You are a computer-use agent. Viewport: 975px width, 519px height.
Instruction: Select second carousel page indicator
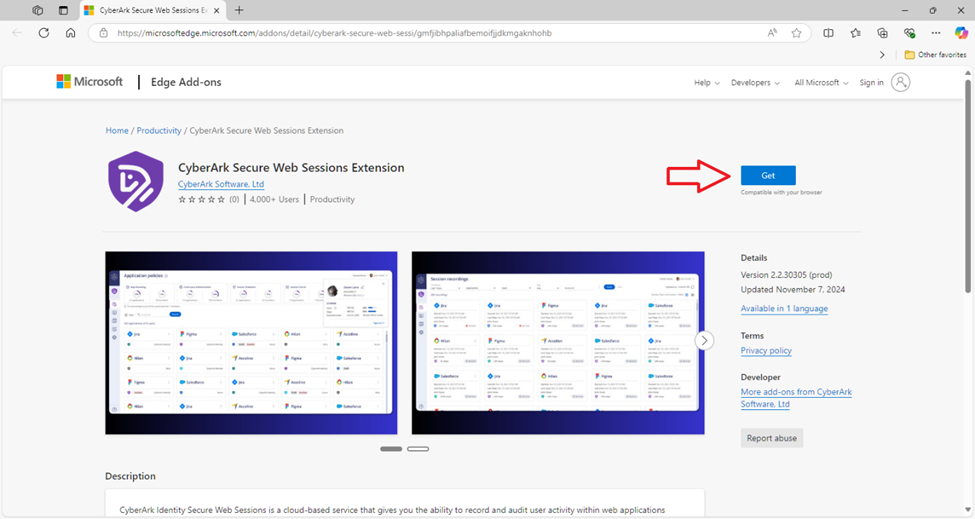tap(418, 449)
